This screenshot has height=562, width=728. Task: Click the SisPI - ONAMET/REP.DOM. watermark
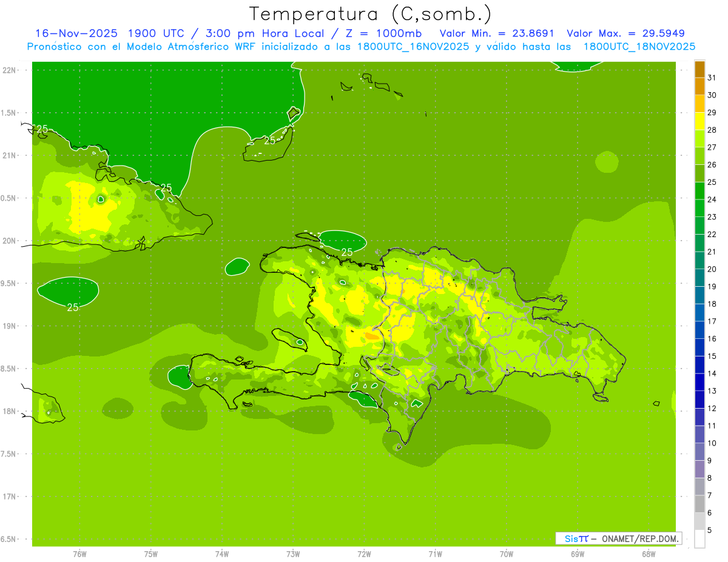[x=621, y=538]
